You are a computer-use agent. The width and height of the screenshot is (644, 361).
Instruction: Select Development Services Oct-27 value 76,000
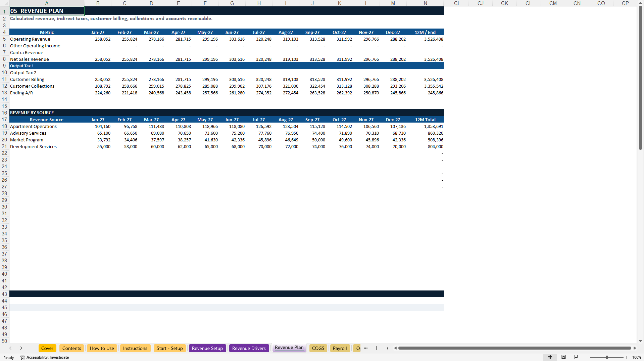tap(339, 146)
